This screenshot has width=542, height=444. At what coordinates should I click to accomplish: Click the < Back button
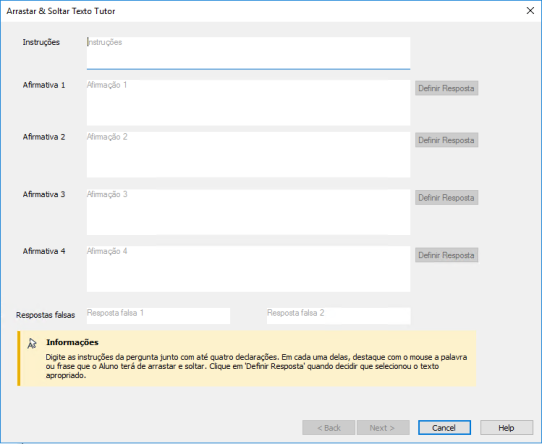click(x=328, y=428)
